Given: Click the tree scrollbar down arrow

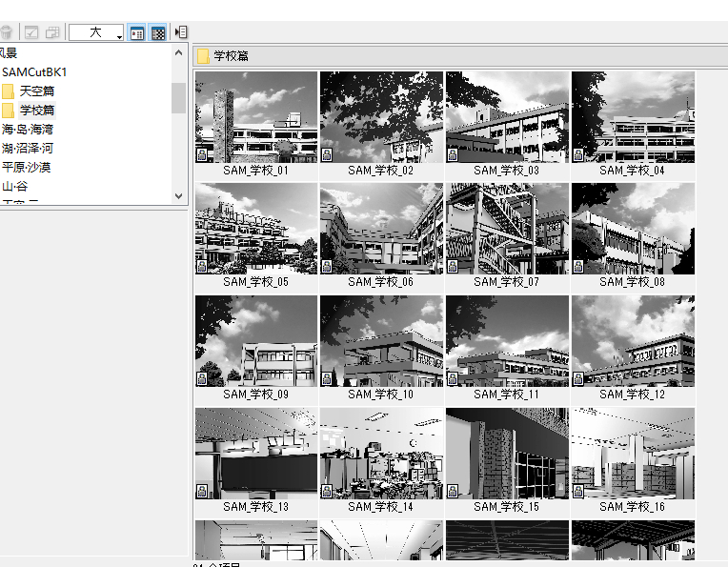Looking at the screenshot, I should click(x=178, y=196).
